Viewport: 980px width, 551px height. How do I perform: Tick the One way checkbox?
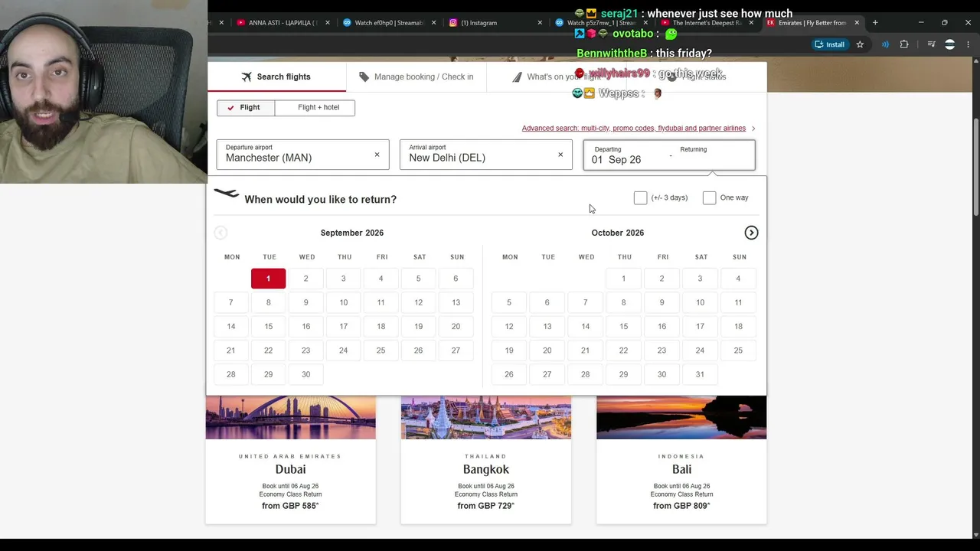(710, 198)
